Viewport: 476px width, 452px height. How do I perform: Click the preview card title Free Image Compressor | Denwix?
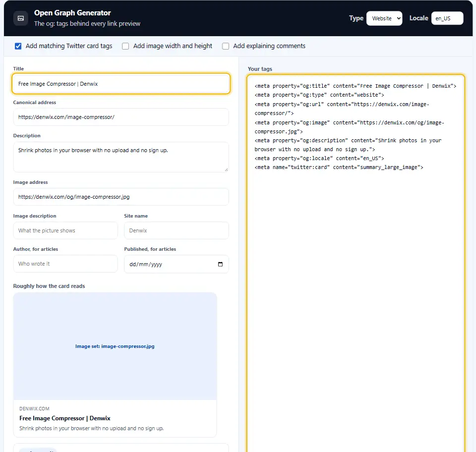coord(65,418)
